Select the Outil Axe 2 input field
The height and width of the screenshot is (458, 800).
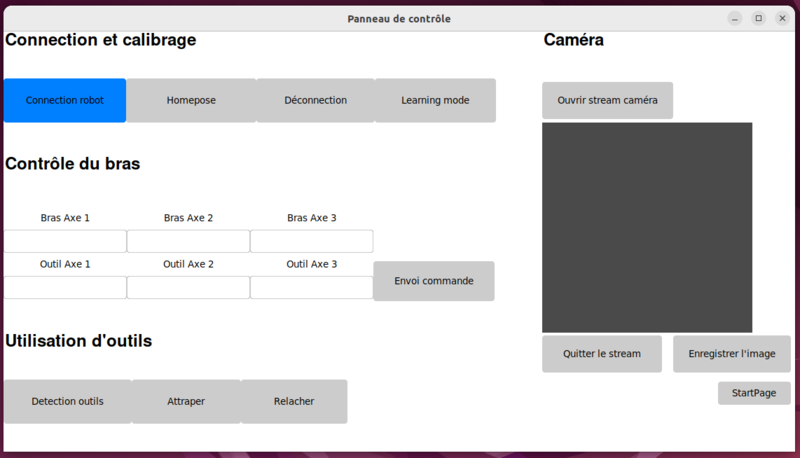[188, 287]
